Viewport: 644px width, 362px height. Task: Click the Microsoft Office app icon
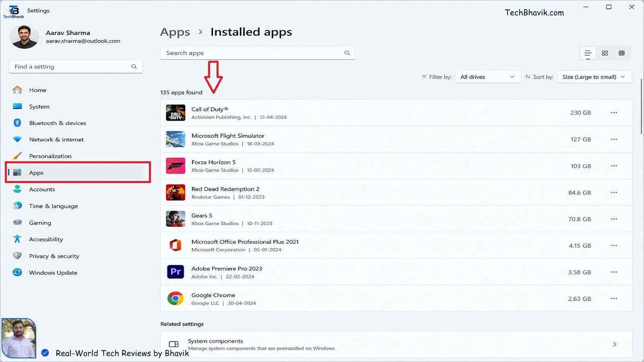pyautogui.click(x=175, y=245)
